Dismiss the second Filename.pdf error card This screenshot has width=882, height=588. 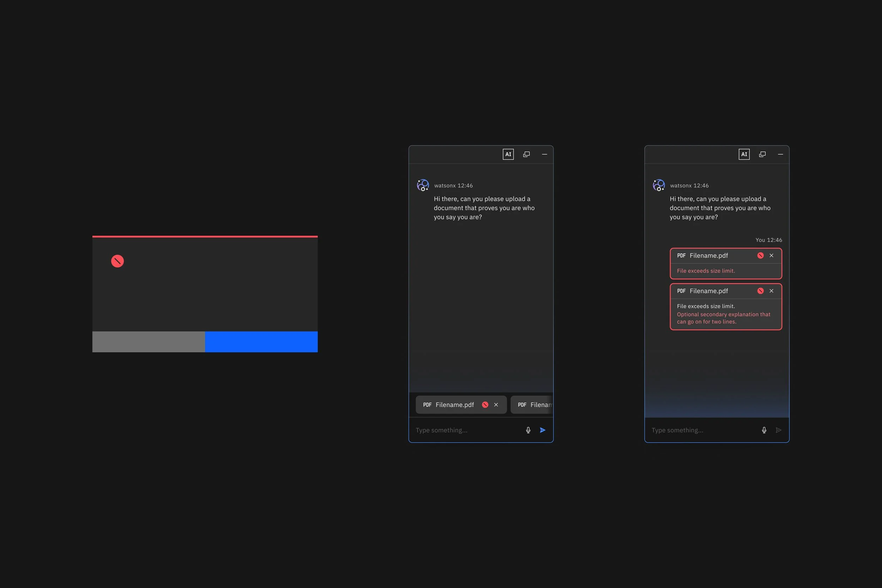tap(771, 291)
